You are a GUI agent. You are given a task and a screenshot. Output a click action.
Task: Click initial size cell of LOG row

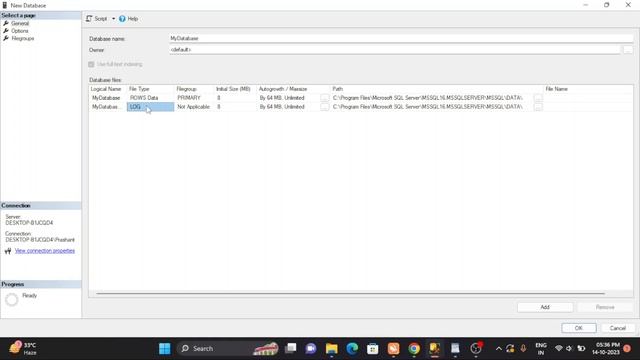(x=236, y=107)
